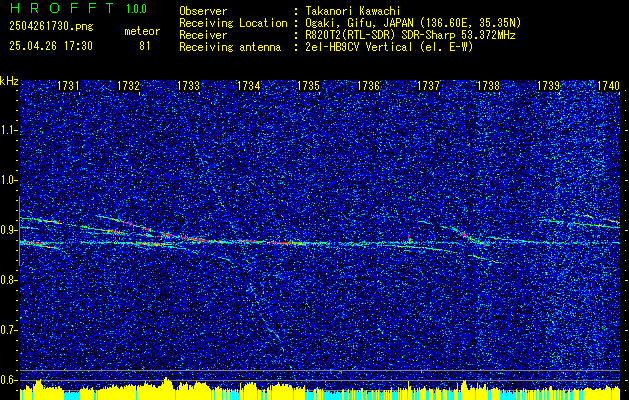Click time marker 1740

pos(609,86)
